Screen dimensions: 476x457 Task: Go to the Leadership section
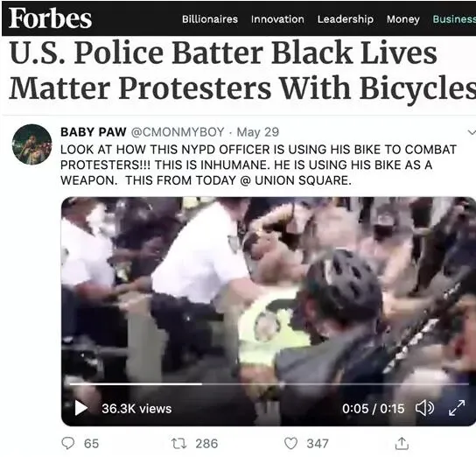346,19
